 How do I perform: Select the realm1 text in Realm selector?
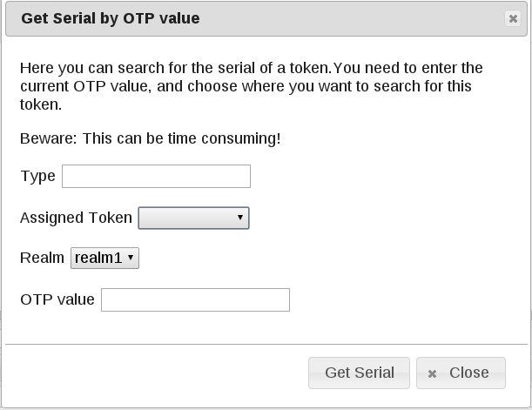coord(98,258)
